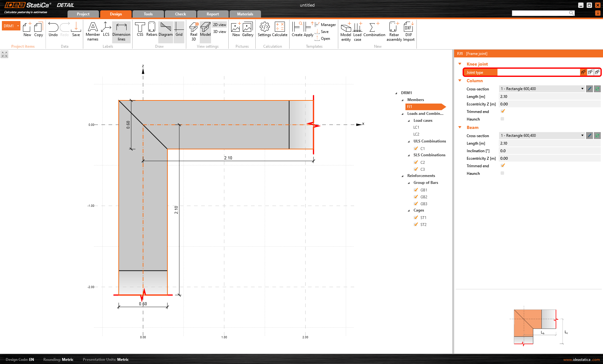Click the Column Length input field
Image resolution: width=603 pixels, height=364 pixels.
click(x=549, y=97)
